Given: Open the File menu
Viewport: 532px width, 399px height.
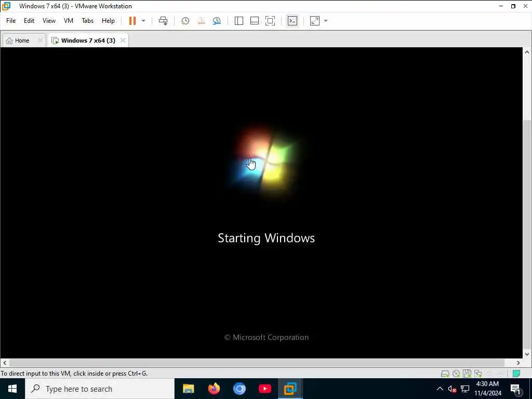Looking at the screenshot, I should (11, 21).
